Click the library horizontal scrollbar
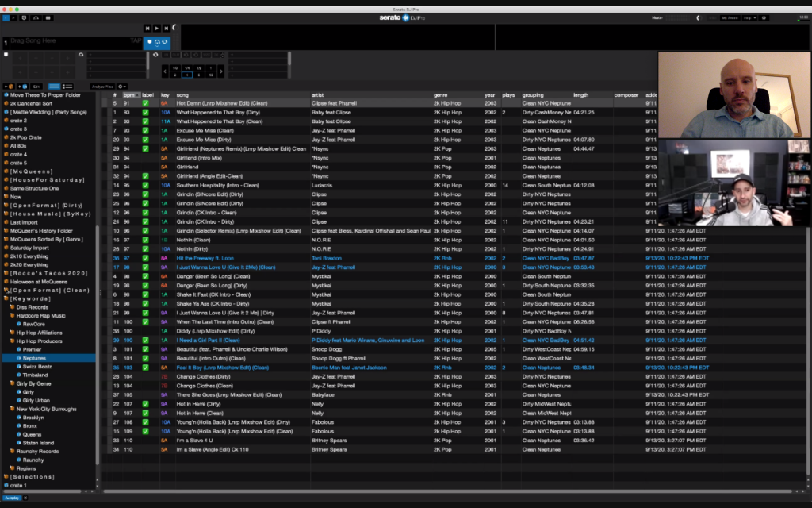This screenshot has width=812, height=508. (447, 491)
